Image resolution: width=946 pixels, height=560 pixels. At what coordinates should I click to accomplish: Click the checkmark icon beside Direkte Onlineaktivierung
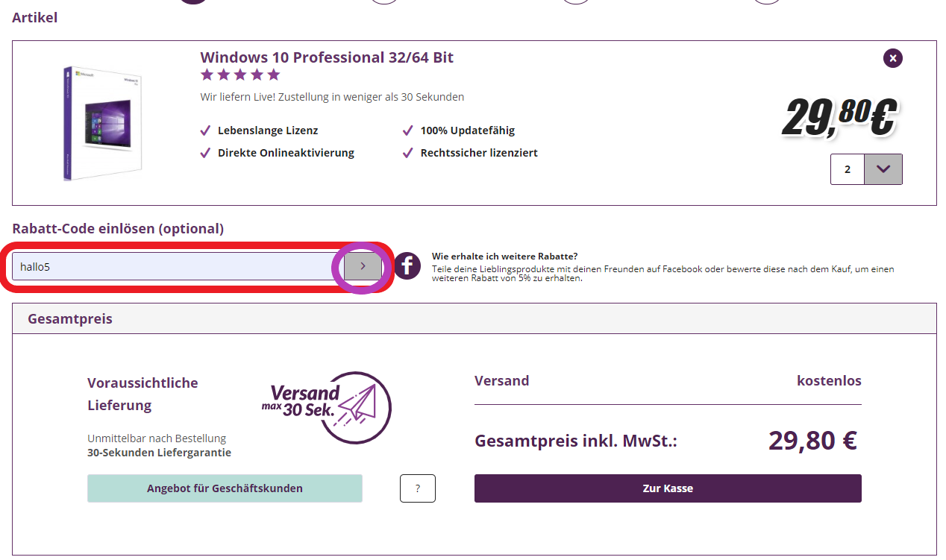(206, 153)
